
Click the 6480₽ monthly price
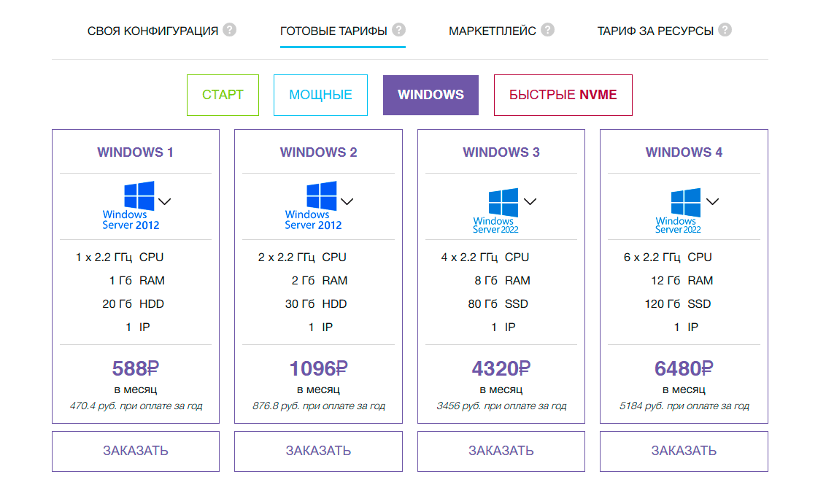pyautogui.click(x=684, y=368)
